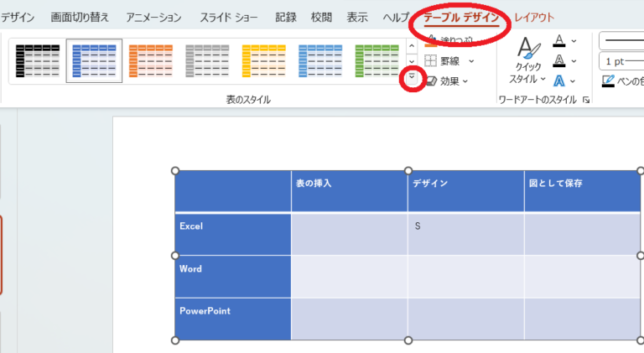Image resolution: width=644 pixels, height=353 pixels.
Task: Open the スライド ショー tab
Action: coord(228,18)
